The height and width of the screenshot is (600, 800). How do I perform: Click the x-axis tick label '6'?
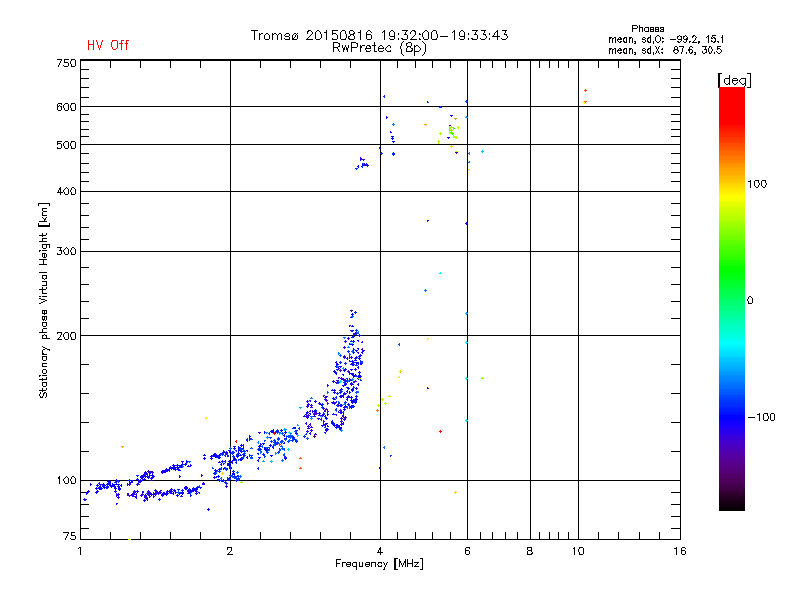467,551
